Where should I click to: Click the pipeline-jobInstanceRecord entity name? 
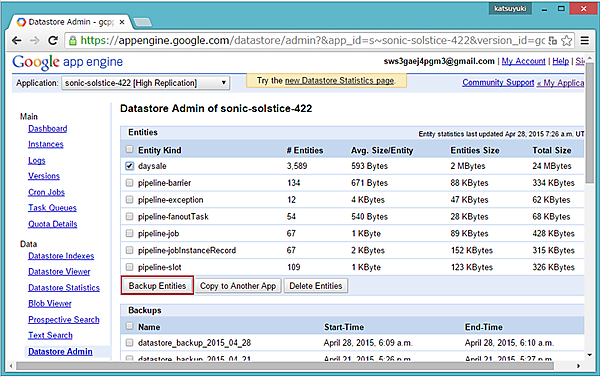[187, 251]
